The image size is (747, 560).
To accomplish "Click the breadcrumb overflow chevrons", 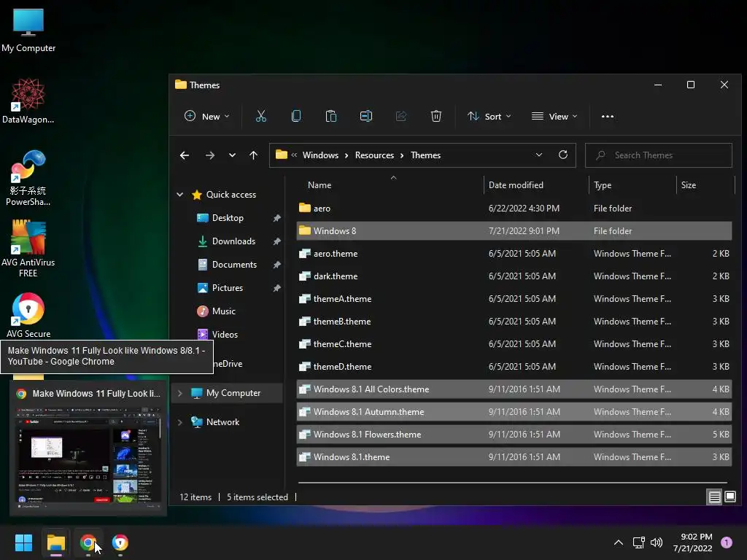I will pos(294,155).
